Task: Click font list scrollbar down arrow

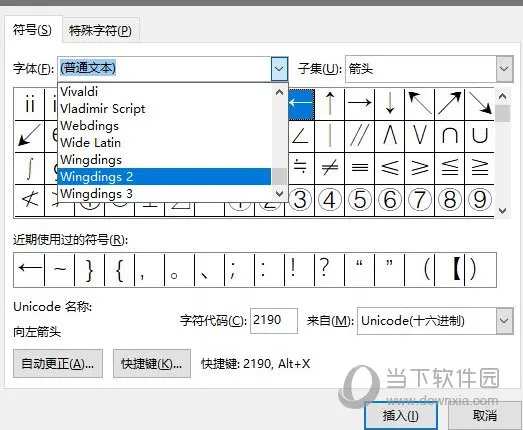Action: pyautogui.click(x=280, y=193)
